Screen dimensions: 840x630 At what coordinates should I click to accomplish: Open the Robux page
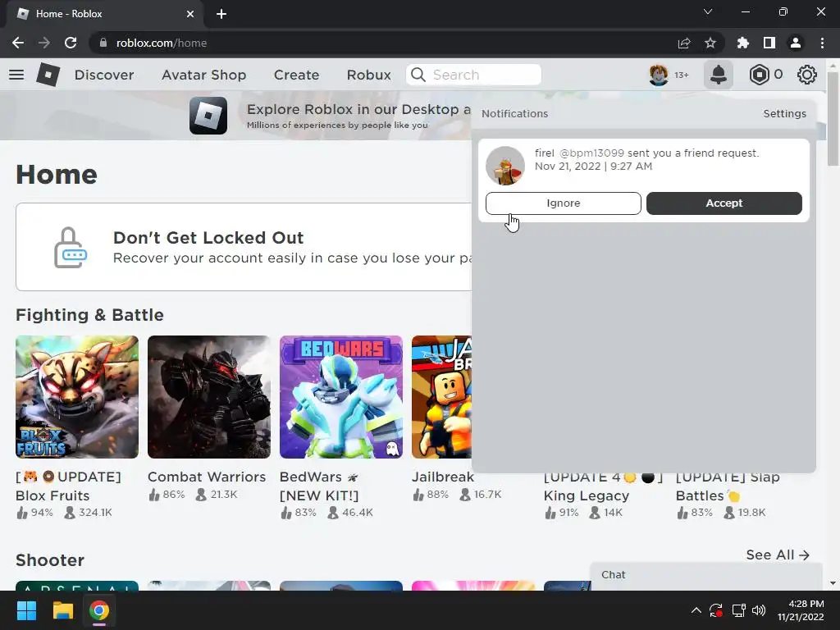point(368,75)
